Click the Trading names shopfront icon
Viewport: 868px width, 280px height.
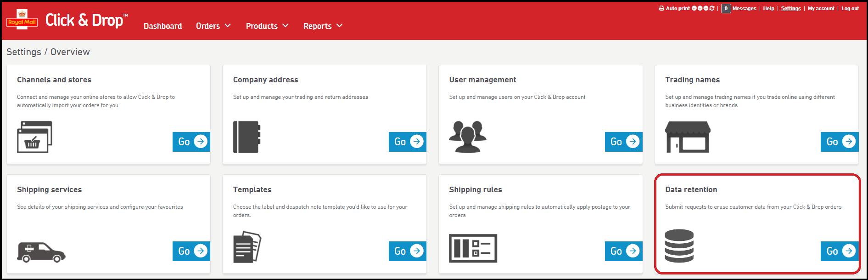688,137
